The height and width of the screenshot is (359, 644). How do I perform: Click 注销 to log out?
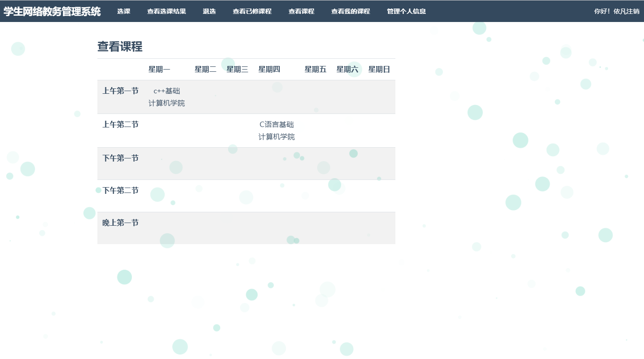(631, 11)
